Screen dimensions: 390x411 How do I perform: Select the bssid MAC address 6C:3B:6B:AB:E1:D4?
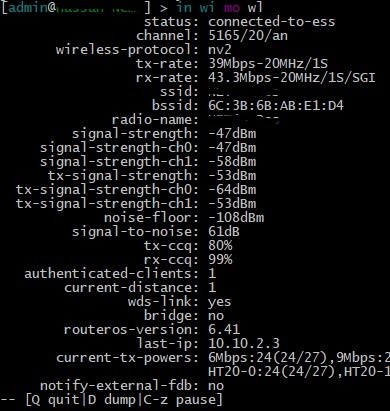coord(276,106)
